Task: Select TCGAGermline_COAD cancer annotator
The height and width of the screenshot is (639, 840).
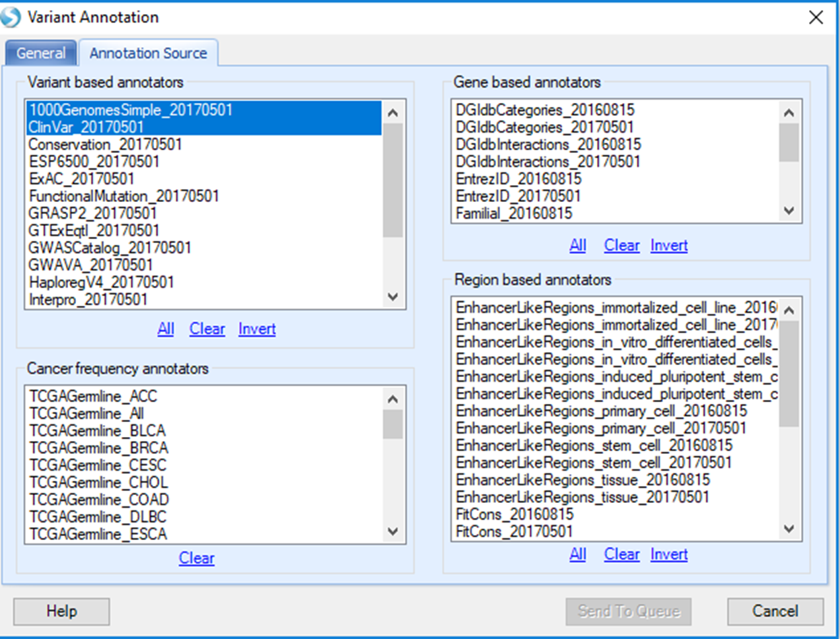Action: tap(204, 500)
